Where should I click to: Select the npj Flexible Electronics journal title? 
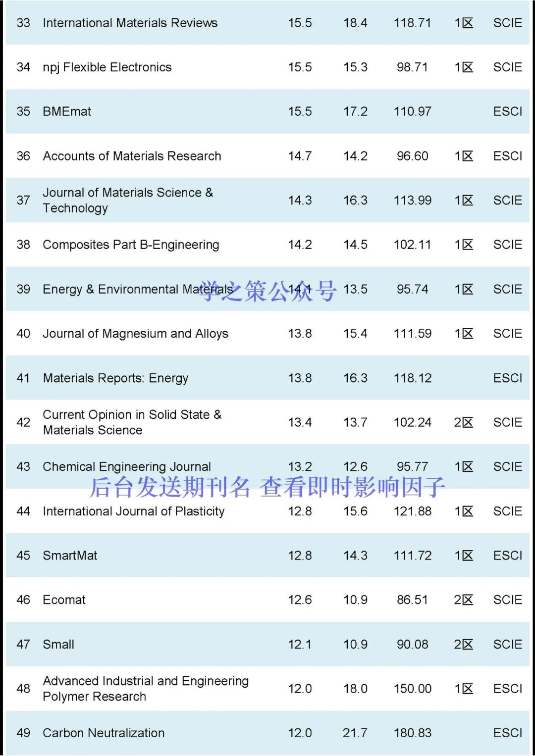coord(107,67)
